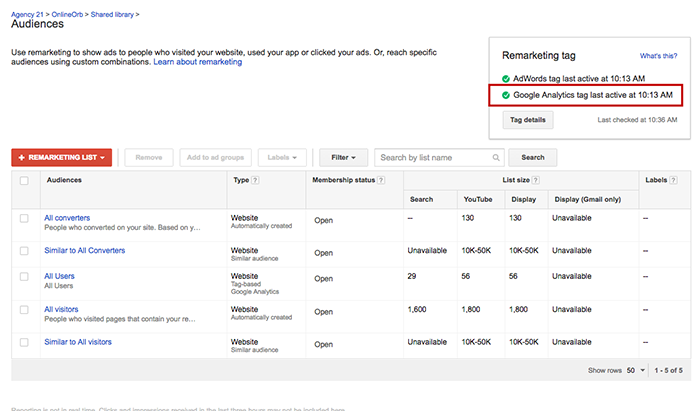
Task: Click the YouTube size 130 for All converters
Action: pyautogui.click(x=467, y=218)
